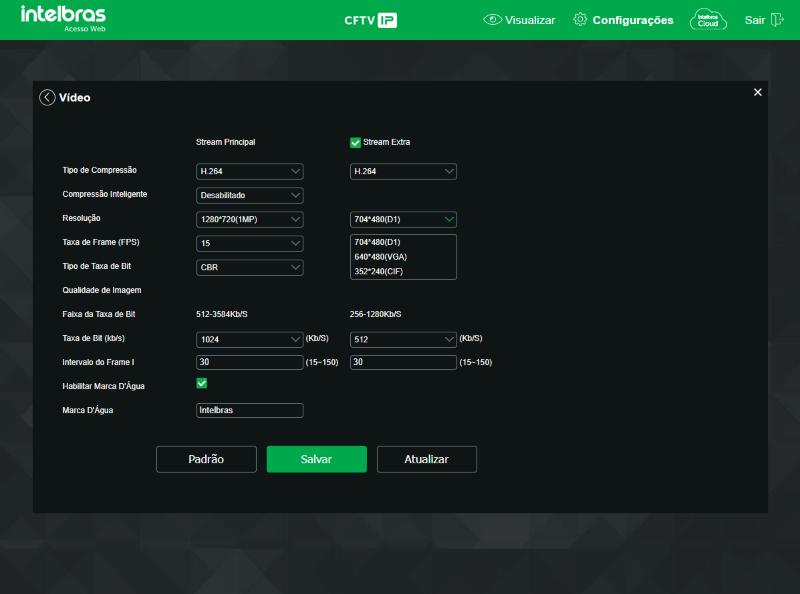This screenshot has height=594, width=800.
Task: Click the Sair exit door icon
Action: [x=777, y=20]
